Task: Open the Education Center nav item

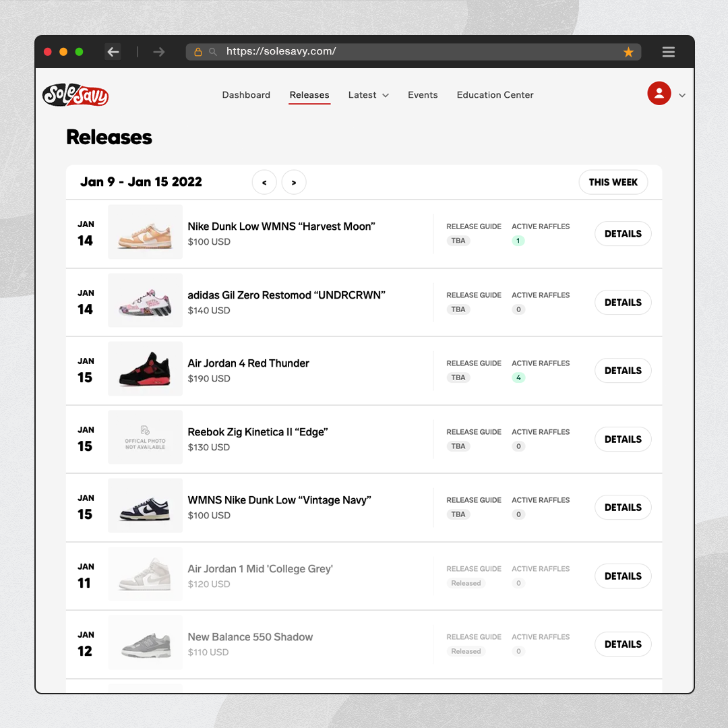Action: click(x=495, y=95)
